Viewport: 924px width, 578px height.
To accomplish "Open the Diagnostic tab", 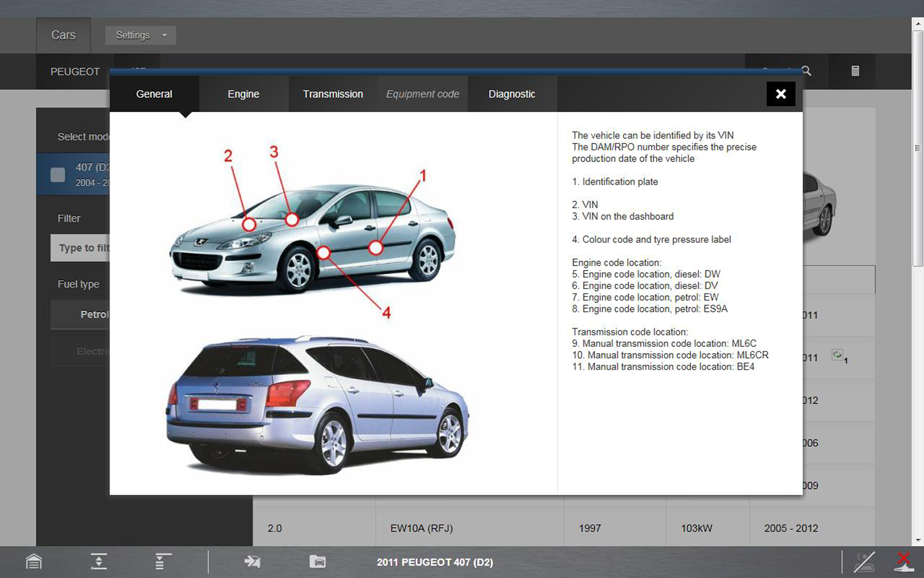I will (511, 94).
